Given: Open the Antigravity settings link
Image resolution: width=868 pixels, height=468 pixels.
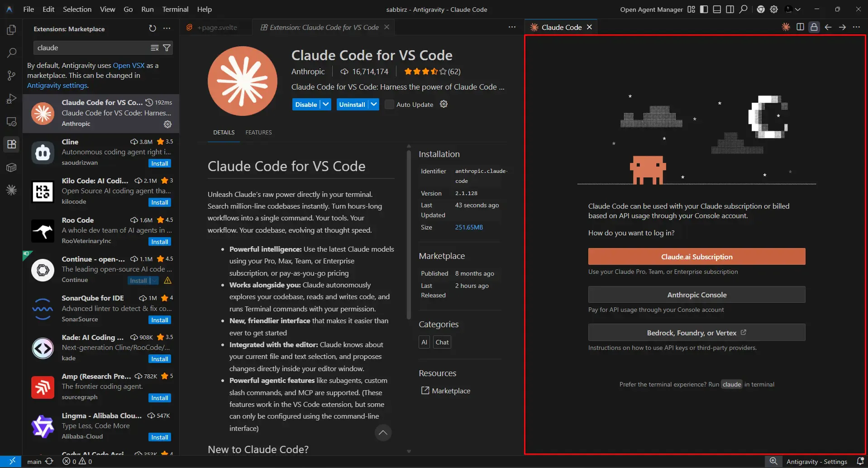Looking at the screenshot, I should (x=57, y=86).
